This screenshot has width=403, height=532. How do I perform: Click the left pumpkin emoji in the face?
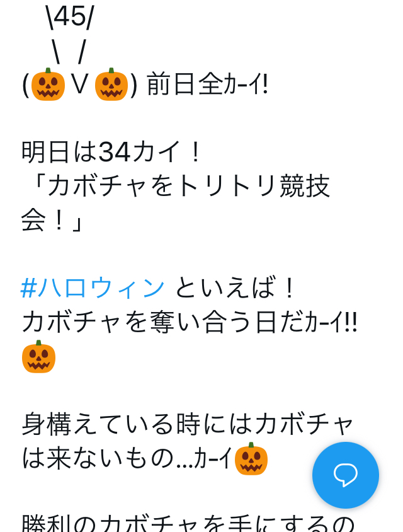click(x=48, y=84)
